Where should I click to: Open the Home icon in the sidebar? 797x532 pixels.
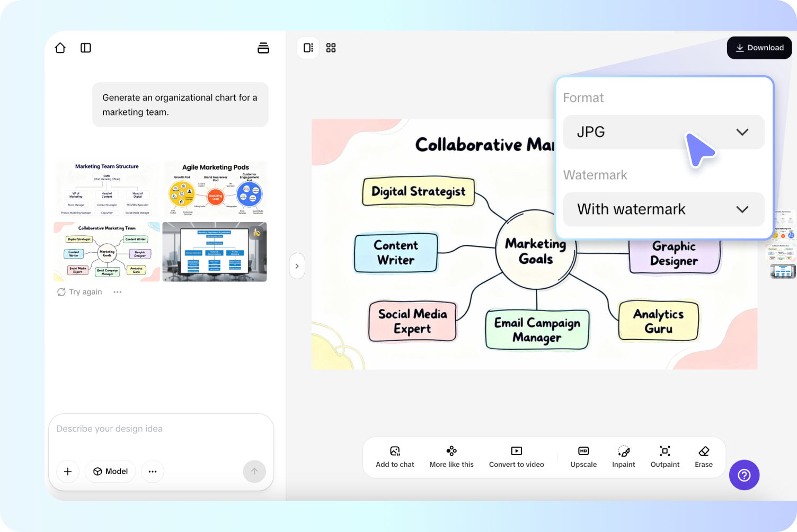60,48
